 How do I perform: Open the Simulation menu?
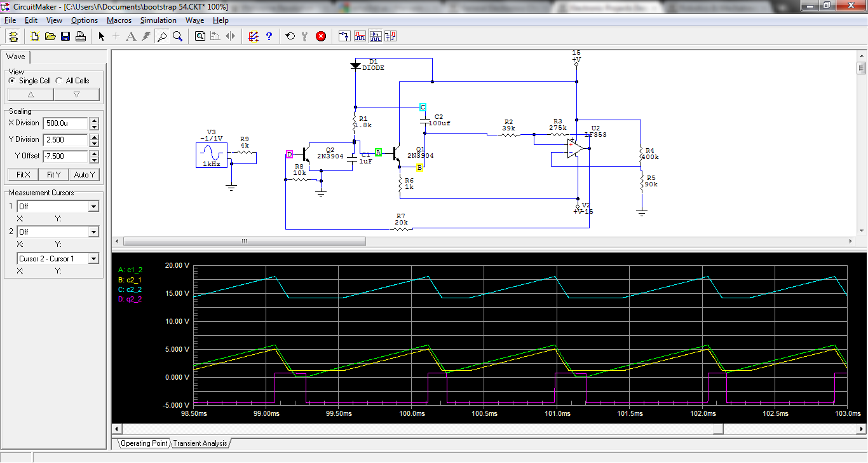(158, 20)
